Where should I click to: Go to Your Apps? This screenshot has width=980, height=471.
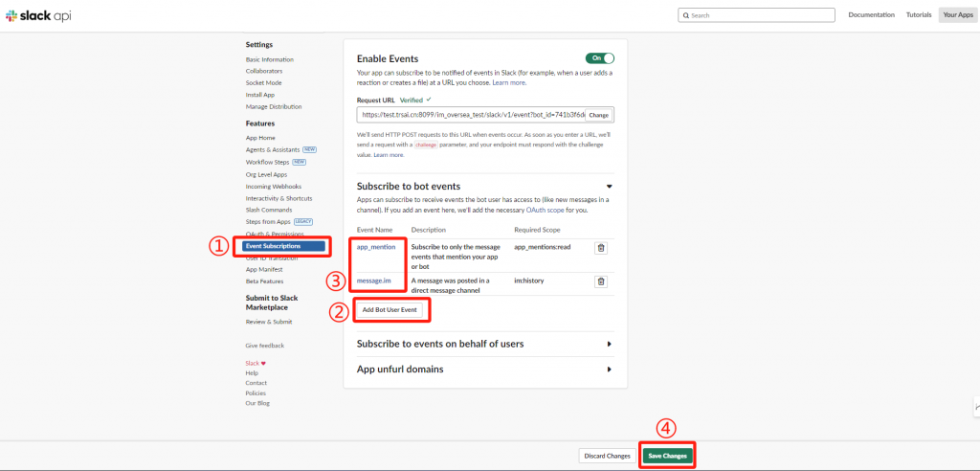click(957, 15)
